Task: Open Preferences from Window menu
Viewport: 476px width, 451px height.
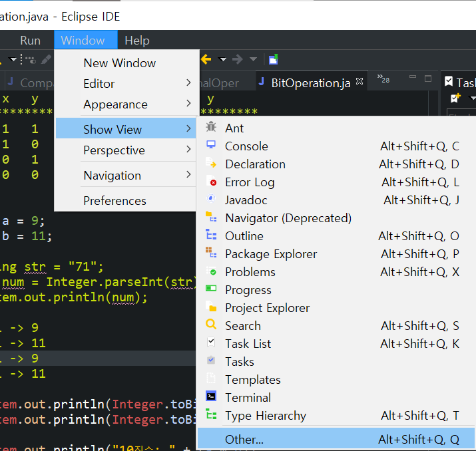Action: (126, 201)
